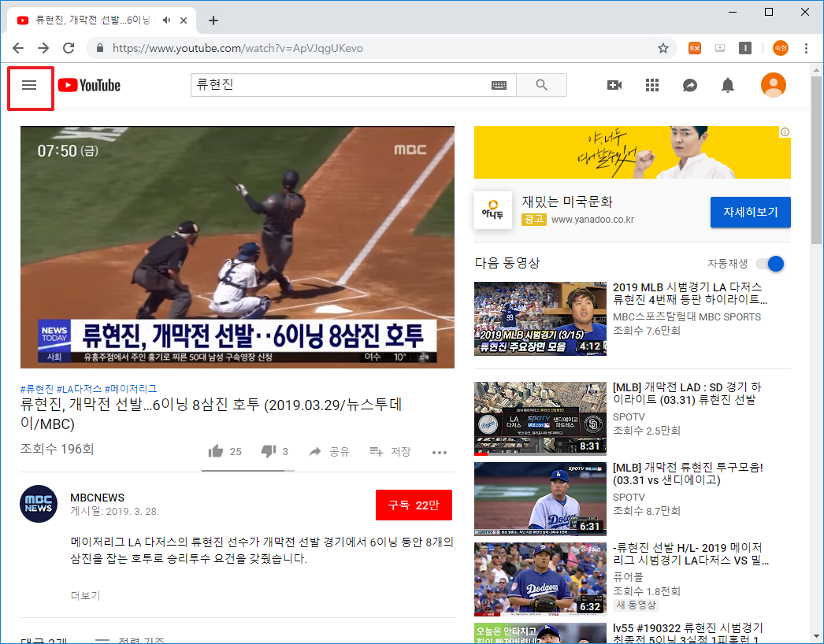
Task: Open title 류현진 선발 H/L- 2019 메이저리그
Action: (691, 554)
